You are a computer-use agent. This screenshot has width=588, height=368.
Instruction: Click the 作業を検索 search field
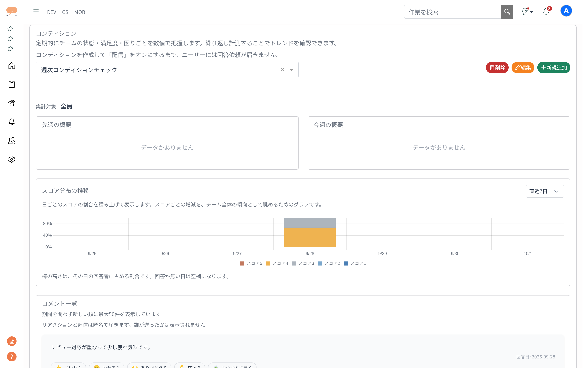452,12
